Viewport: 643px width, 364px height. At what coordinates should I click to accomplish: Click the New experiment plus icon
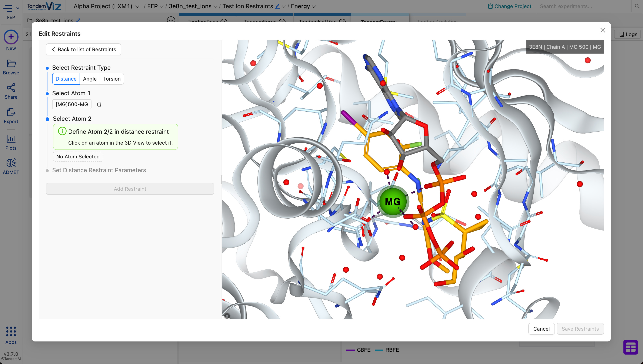[11, 37]
